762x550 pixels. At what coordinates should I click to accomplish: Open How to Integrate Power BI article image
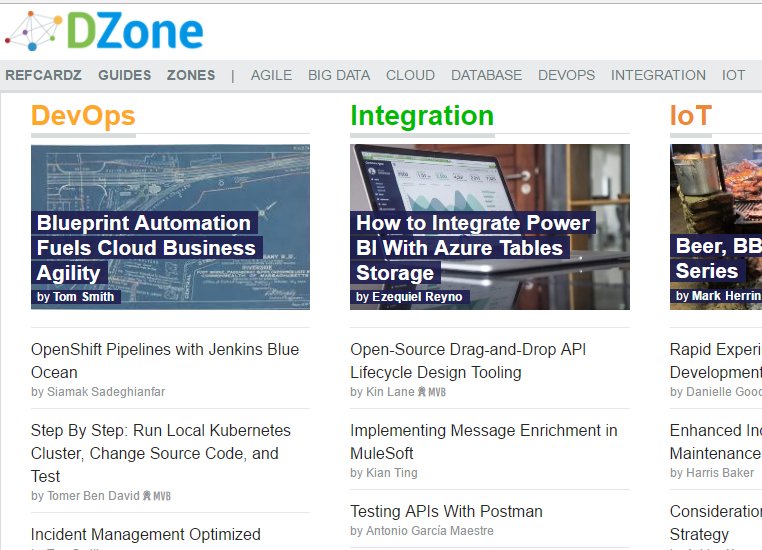click(x=490, y=227)
